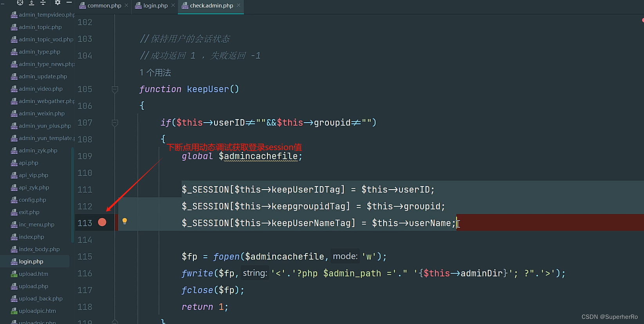The height and width of the screenshot is (324, 644).
Task: Select exit.php in the project tree
Action: coord(25,212)
